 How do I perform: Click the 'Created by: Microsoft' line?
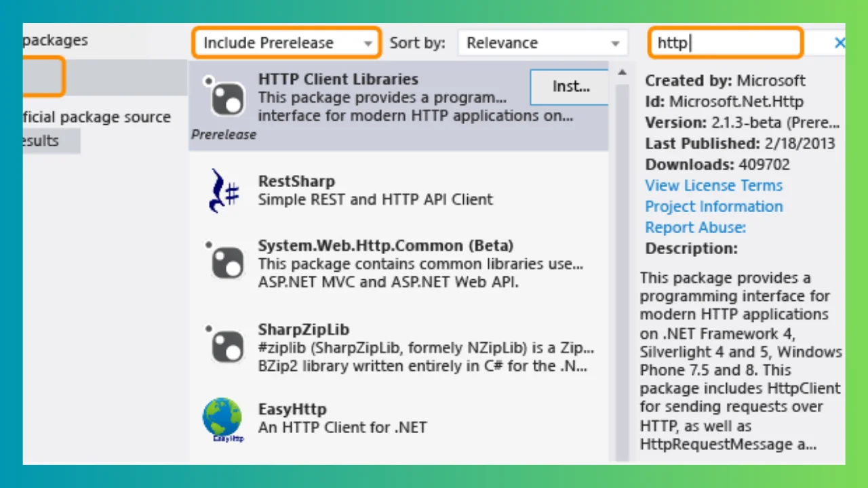point(725,81)
